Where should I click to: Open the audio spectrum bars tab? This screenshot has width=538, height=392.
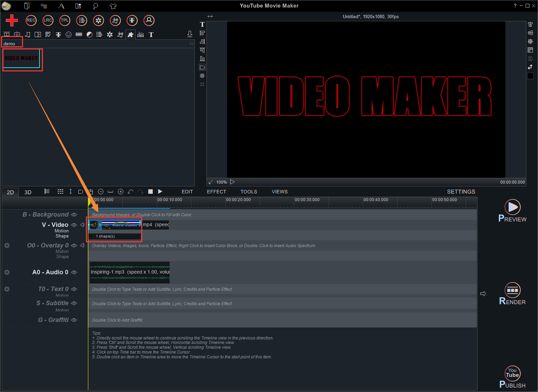(141, 34)
